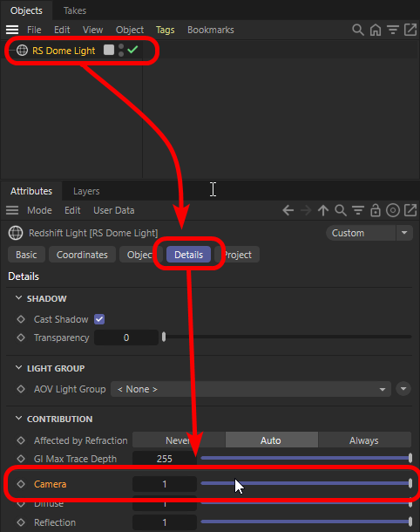The height and width of the screenshot is (532, 420).
Task: Open the filter icon in Objects manager
Action: (393, 30)
